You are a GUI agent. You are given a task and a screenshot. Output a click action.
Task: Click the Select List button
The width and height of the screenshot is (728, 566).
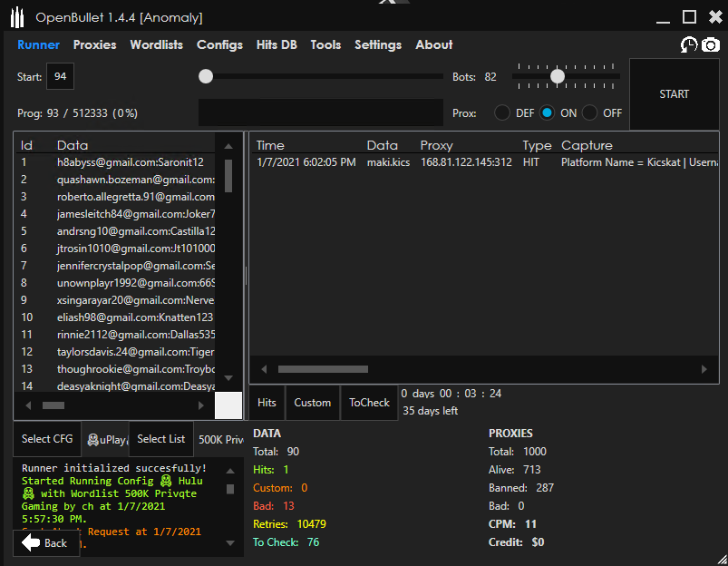[x=160, y=438]
